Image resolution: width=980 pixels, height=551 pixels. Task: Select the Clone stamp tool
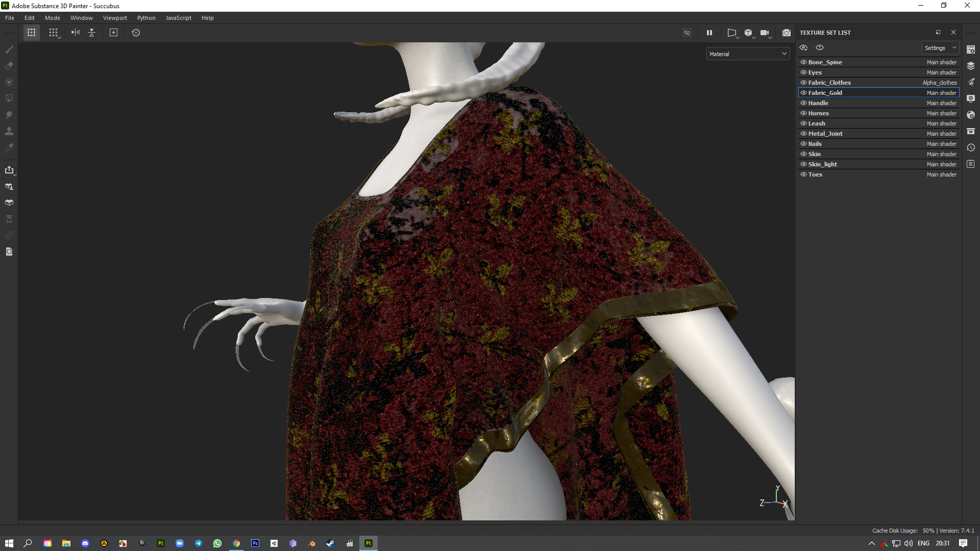[x=9, y=131]
